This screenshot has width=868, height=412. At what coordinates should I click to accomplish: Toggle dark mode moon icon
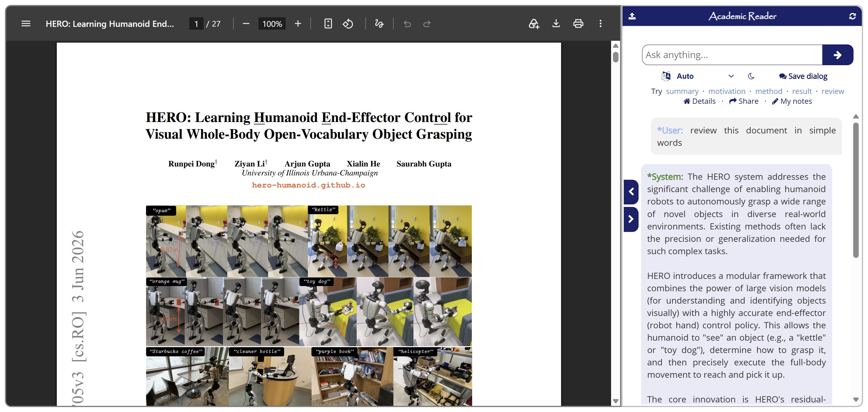[751, 76]
